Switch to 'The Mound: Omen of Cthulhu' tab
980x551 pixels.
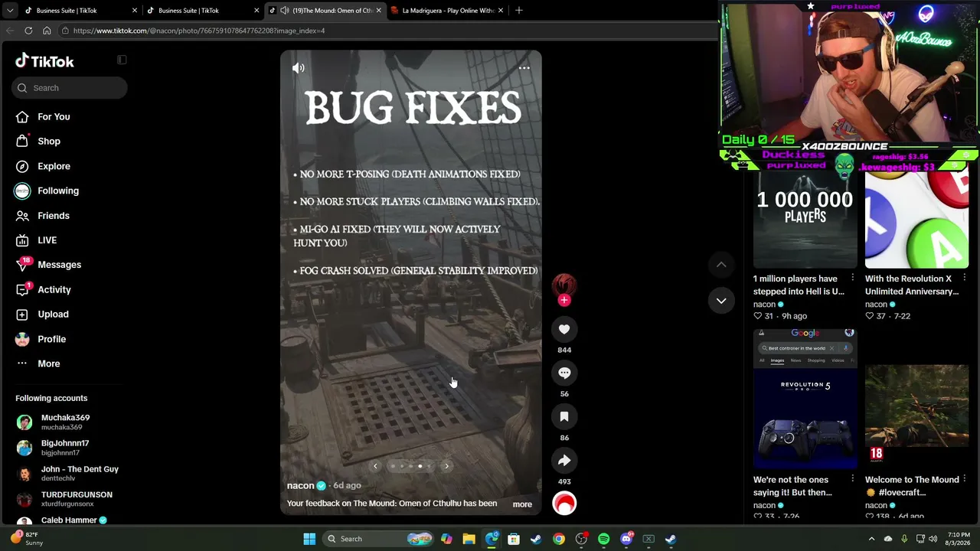(x=326, y=11)
